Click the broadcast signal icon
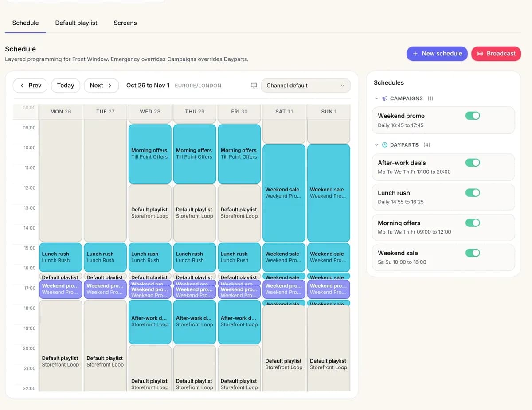 click(480, 54)
